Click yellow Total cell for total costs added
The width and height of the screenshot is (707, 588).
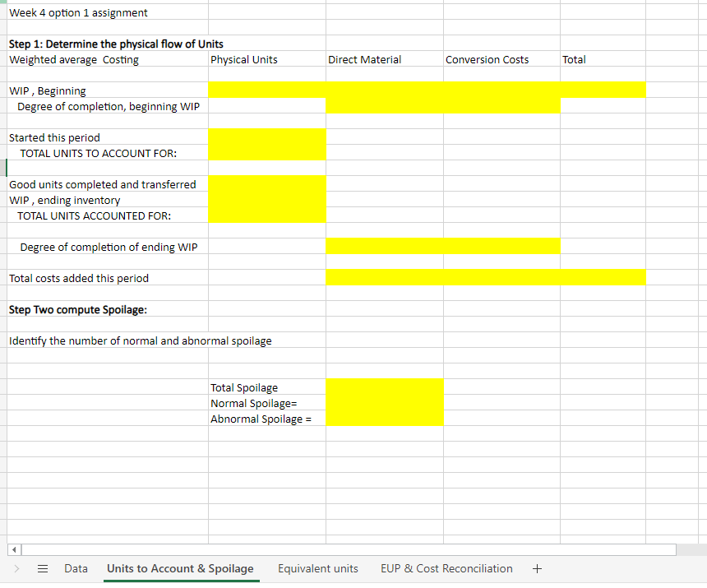pyautogui.click(x=603, y=277)
